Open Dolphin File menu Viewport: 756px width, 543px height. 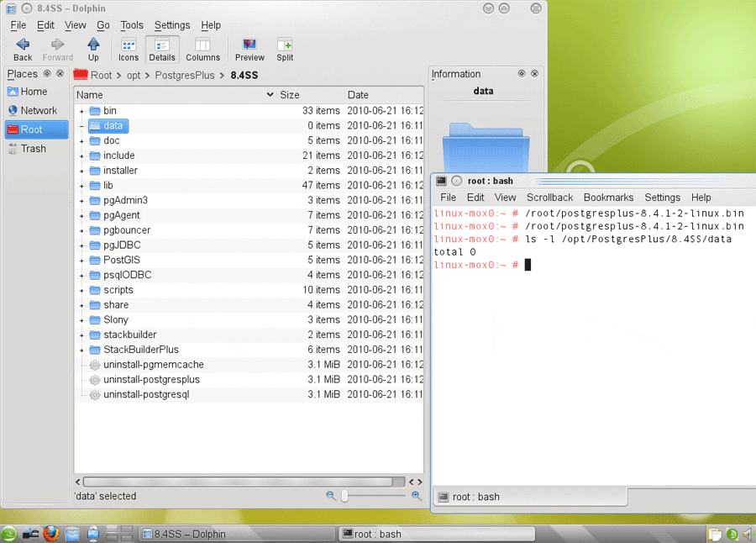click(18, 25)
